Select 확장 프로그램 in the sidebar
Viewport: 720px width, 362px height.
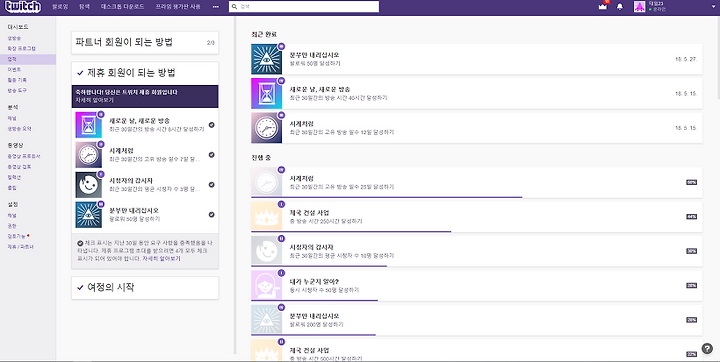click(22, 48)
